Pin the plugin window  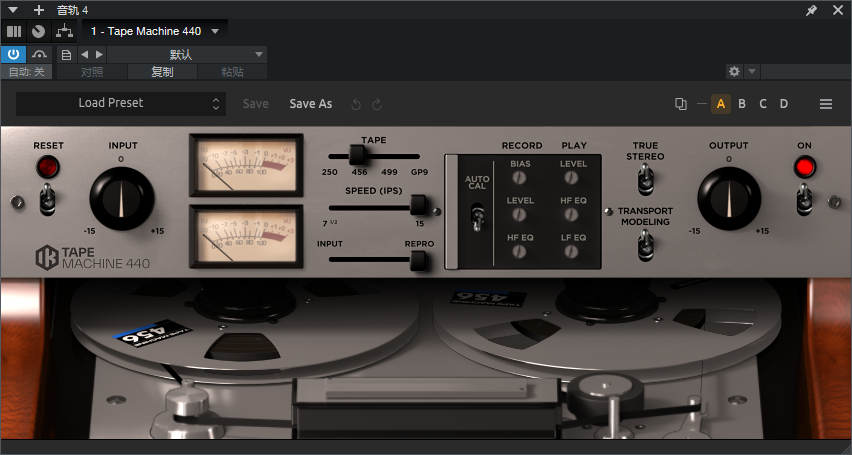[x=811, y=10]
